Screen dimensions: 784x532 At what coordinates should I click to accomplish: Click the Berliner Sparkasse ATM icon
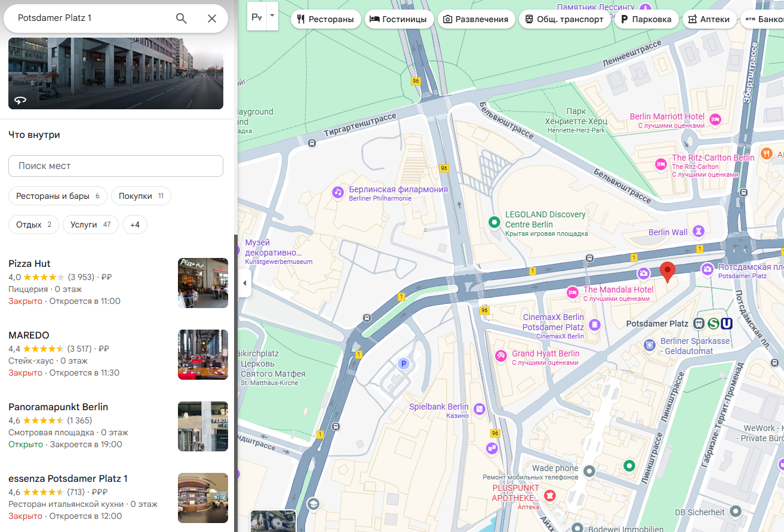click(x=650, y=345)
